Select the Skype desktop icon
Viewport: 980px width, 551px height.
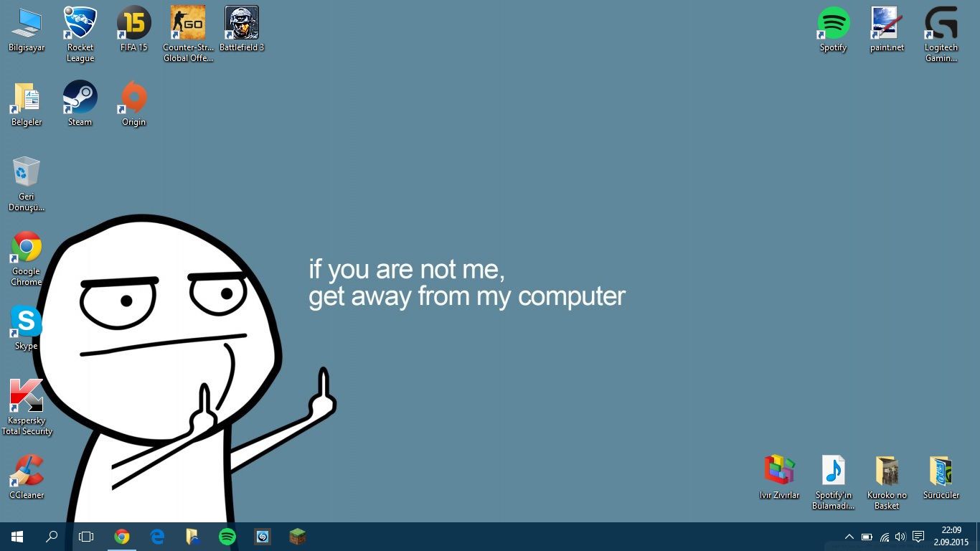click(27, 328)
